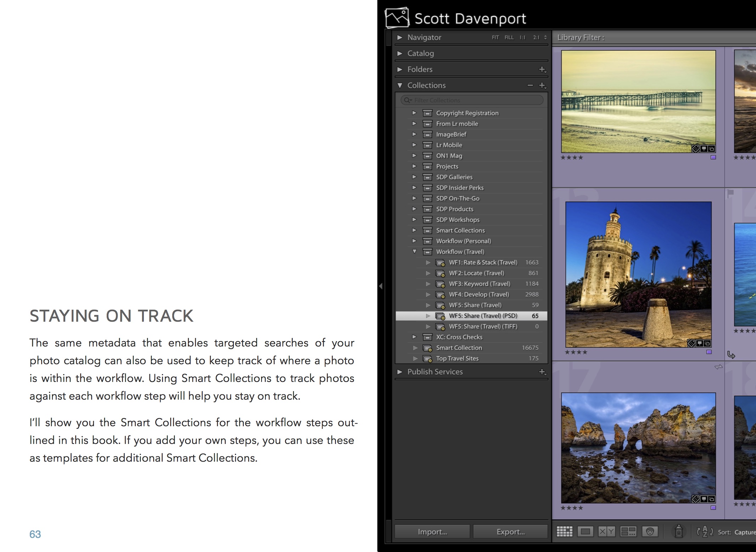Collapse left panel with edge arrow
756x552 pixels.
click(x=381, y=286)
